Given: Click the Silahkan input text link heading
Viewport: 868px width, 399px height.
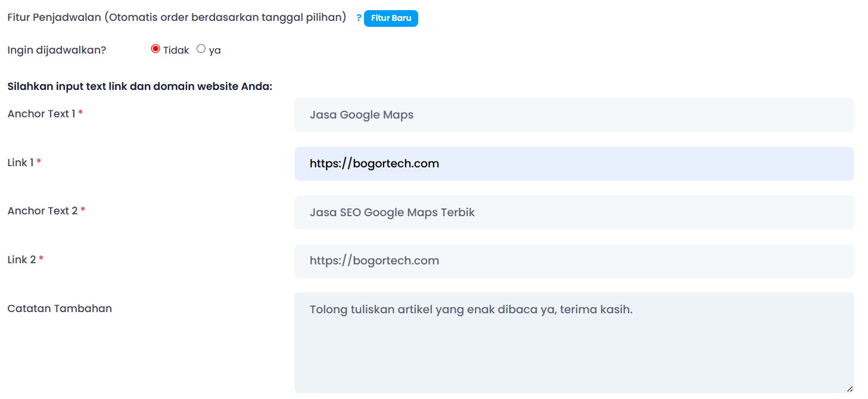Looking at the screenshot, I should (x=139, y=86).
